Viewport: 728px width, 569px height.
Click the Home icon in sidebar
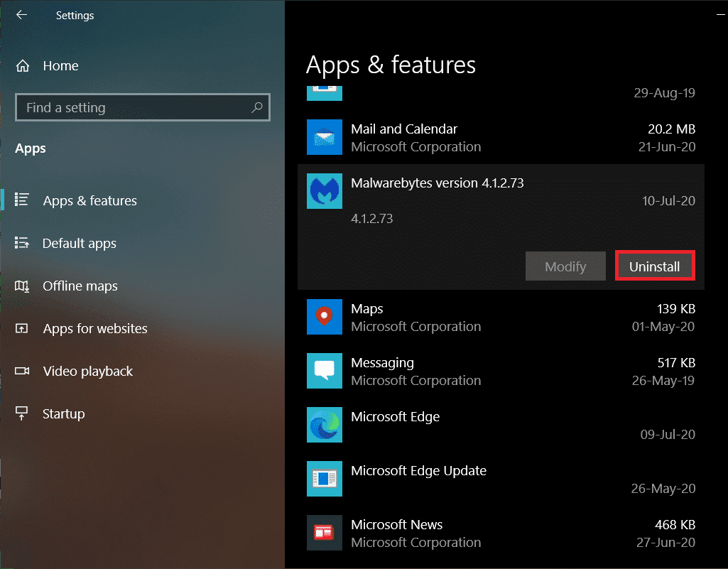click(x=23, y=66)
